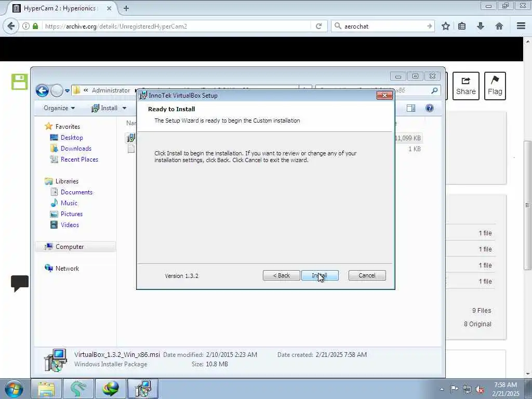
Task: Open the Firefox hamburger menu
Action: coord(521,26)
